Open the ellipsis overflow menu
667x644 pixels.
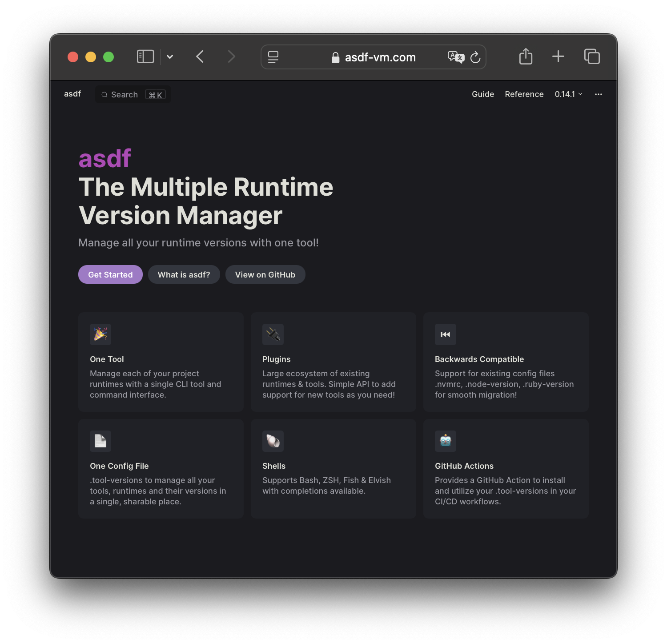coord(599,94)
